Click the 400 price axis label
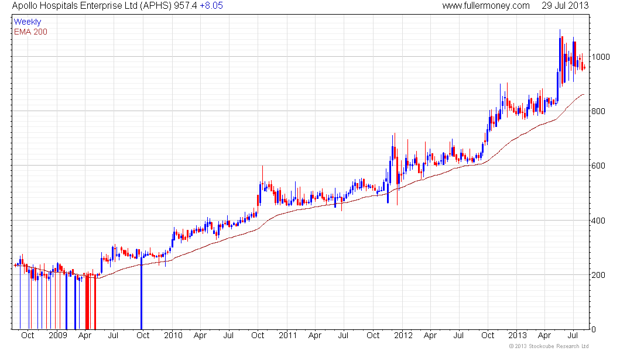 pos(598,221)
